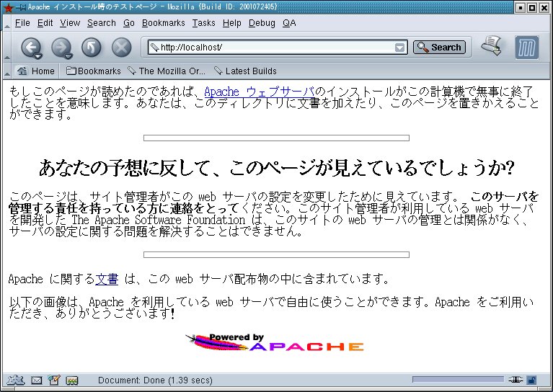This screenshot has width=553, height=392.
Task: Open Composer from the status bar icon
Action: 54,380
